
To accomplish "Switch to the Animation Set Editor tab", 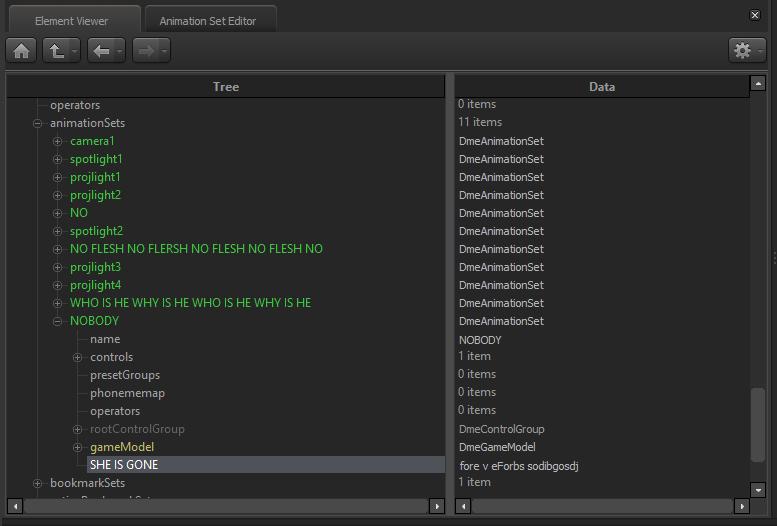I will pyautogui.click(x=208, y=20).
